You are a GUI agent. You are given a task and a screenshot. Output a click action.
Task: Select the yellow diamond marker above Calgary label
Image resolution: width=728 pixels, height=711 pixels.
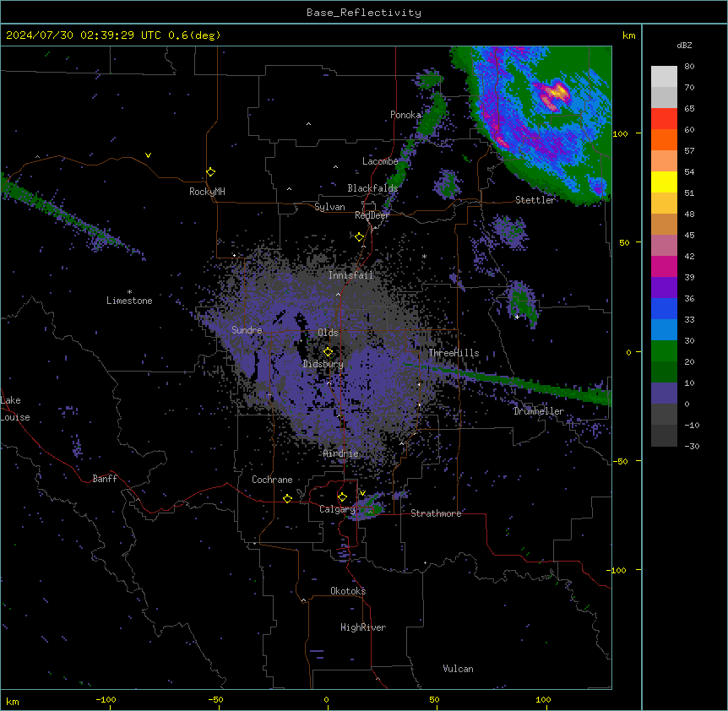(x=342, y=497)
